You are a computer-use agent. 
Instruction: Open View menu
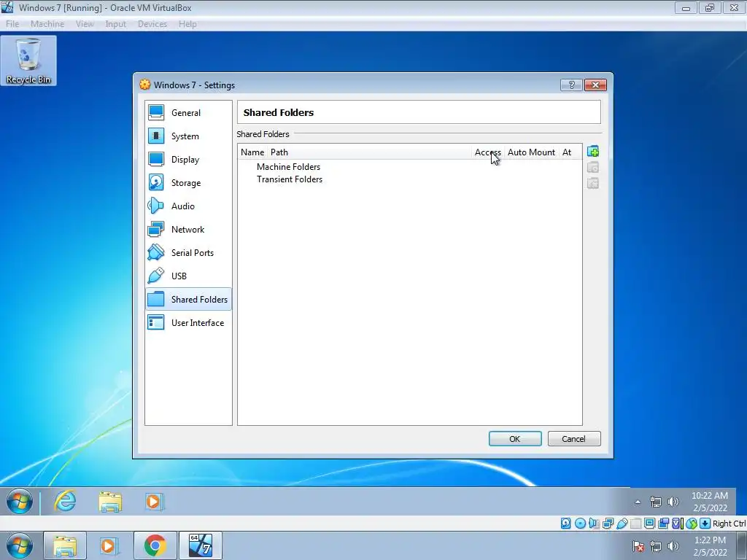(85, 24)
